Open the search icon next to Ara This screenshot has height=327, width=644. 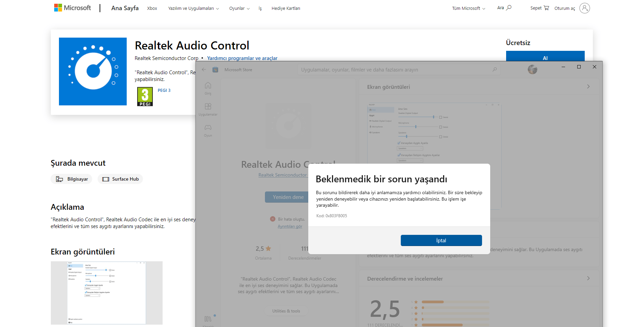click(509, 8)
